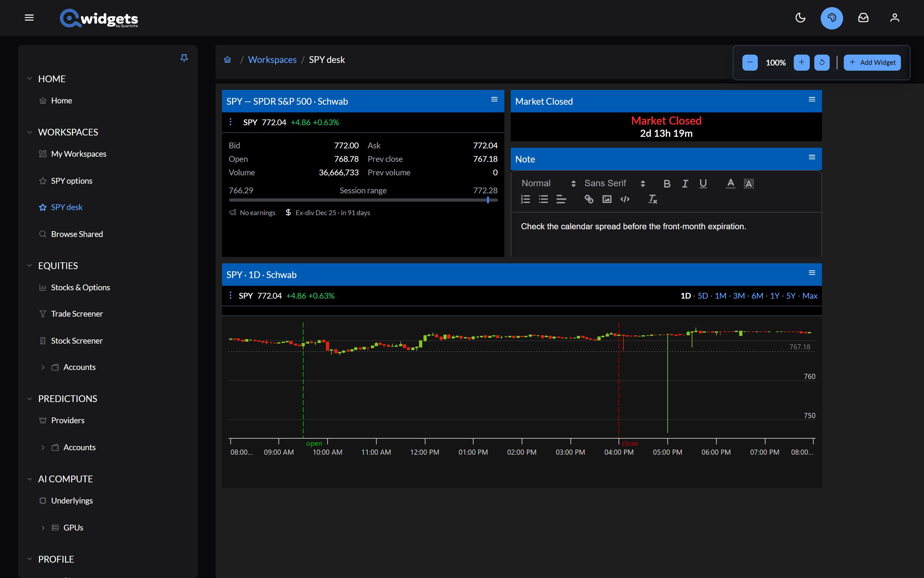The height and width of the screenshot is (578, 924).
Task: Click the session range slider marker
Action: coord(488,200)
